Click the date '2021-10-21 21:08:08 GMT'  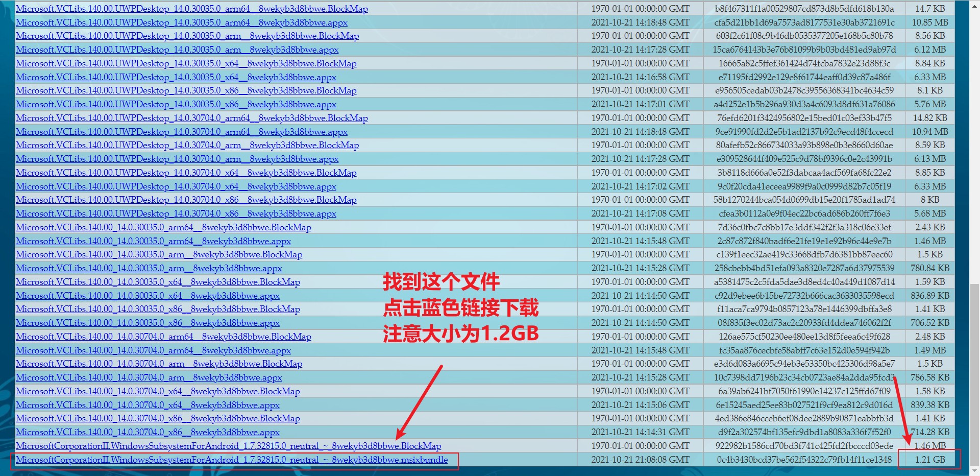click(640, 460)
